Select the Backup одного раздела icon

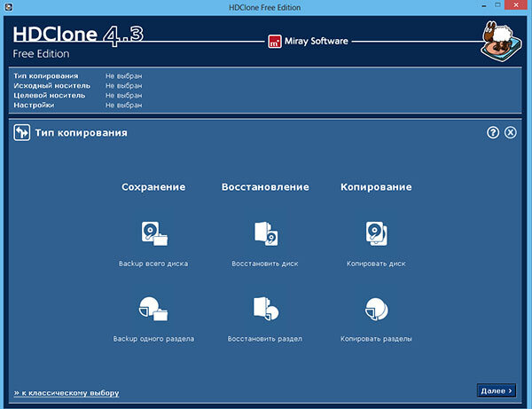tap(153, 309)
